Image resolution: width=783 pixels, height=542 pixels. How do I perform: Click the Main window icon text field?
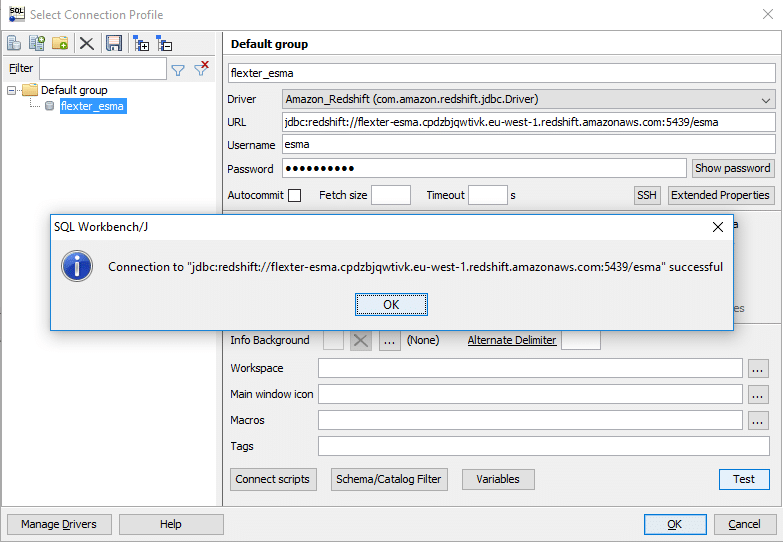coord(530,395)
